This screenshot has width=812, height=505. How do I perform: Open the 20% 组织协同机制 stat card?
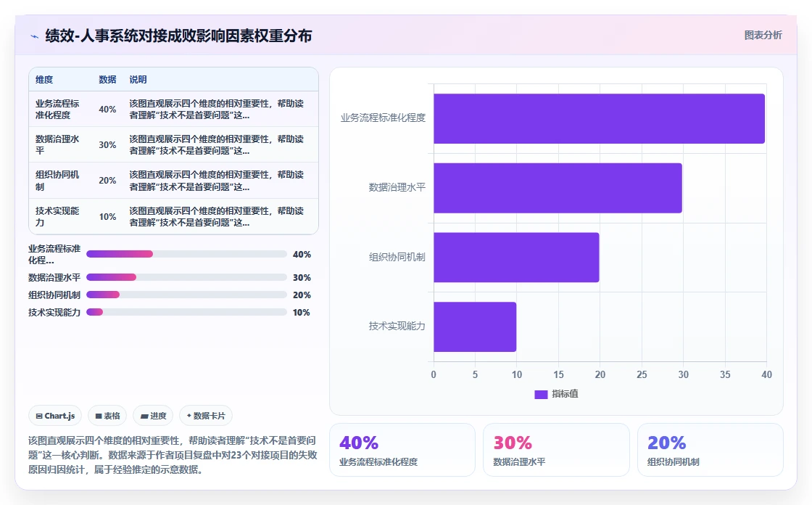(x=710, y=450)
